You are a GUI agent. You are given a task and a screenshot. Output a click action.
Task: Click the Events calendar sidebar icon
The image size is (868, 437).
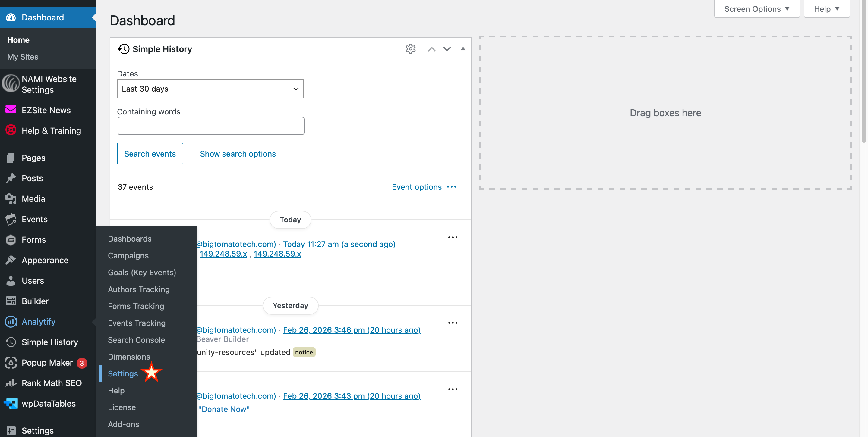[11, 219]
